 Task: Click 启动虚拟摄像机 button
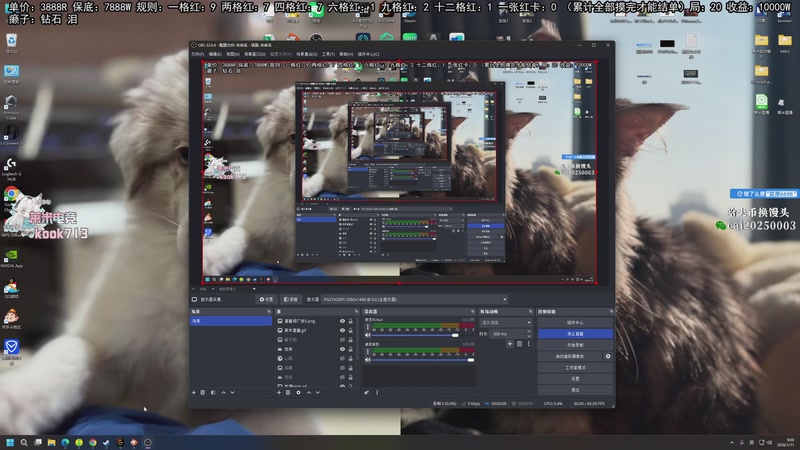click(x=570, y=356)
